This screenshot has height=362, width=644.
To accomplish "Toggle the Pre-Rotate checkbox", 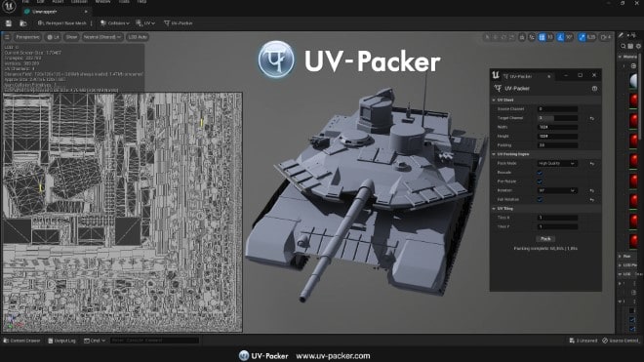I will tap(541, 181).
